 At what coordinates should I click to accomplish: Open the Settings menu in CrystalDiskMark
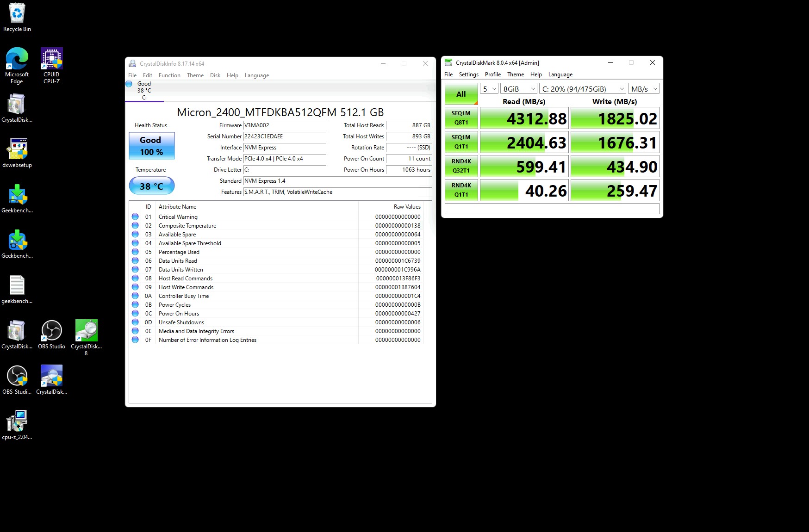tap(469, 74)
